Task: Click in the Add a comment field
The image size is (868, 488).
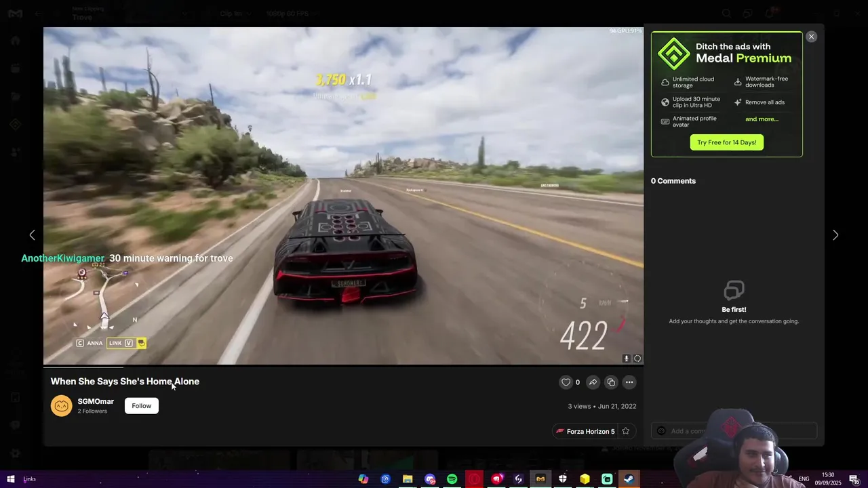Action: point(734,430)
